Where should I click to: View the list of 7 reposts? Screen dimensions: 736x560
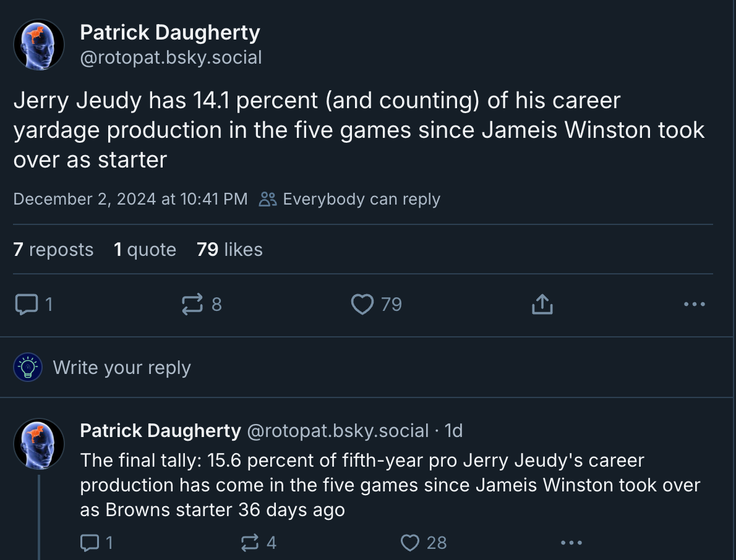53,250
